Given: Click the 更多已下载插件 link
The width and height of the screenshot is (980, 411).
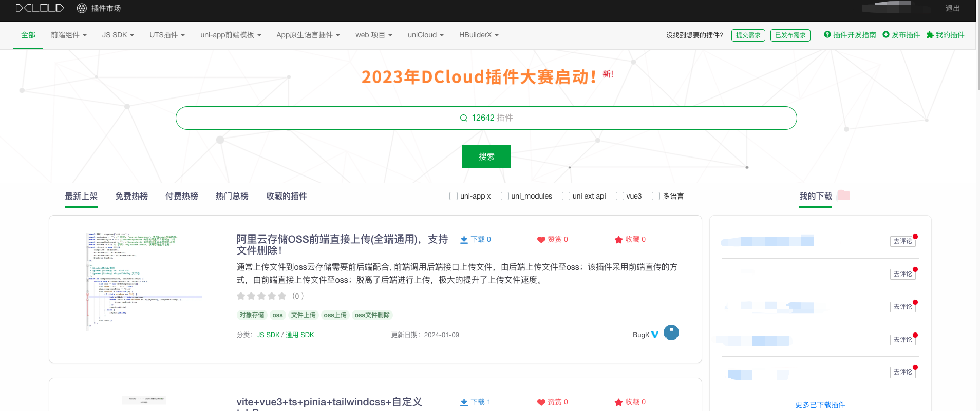Looking at the screenshot, I should 820,405.
